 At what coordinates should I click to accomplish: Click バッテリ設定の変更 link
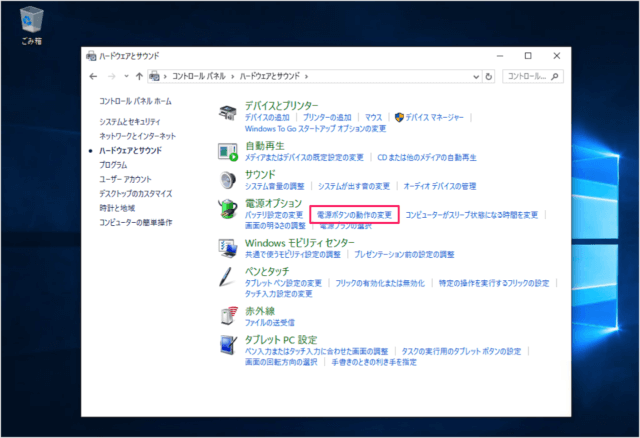(274, 215)
